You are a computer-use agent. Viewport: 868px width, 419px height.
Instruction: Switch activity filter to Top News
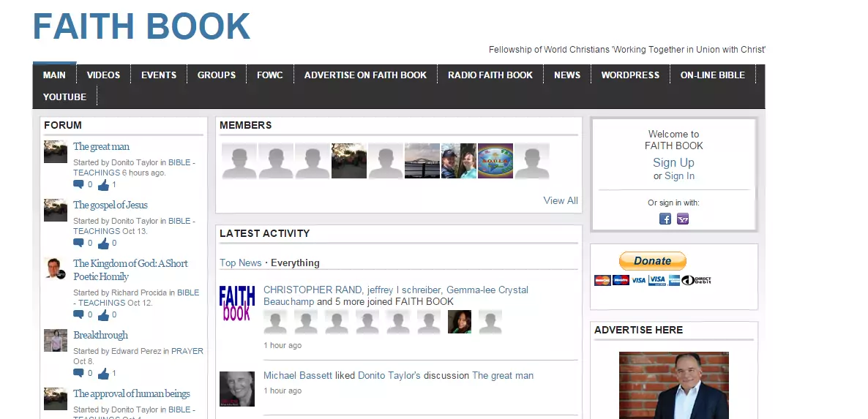[240, 263]
